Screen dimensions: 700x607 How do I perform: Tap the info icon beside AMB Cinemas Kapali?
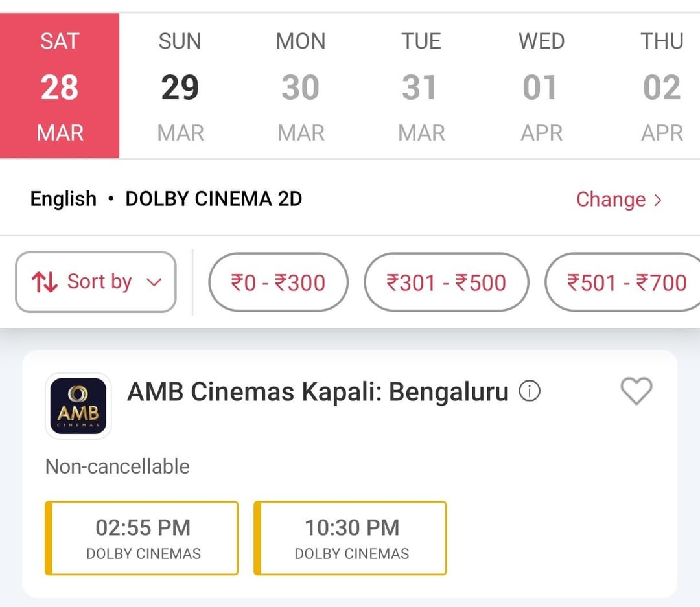pyautogui.click(x=530, y=391)
